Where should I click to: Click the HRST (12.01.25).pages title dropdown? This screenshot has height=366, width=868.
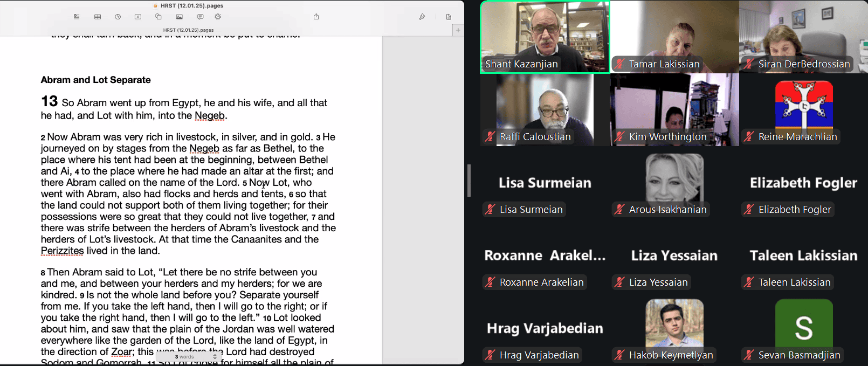[x=191, y=6]
